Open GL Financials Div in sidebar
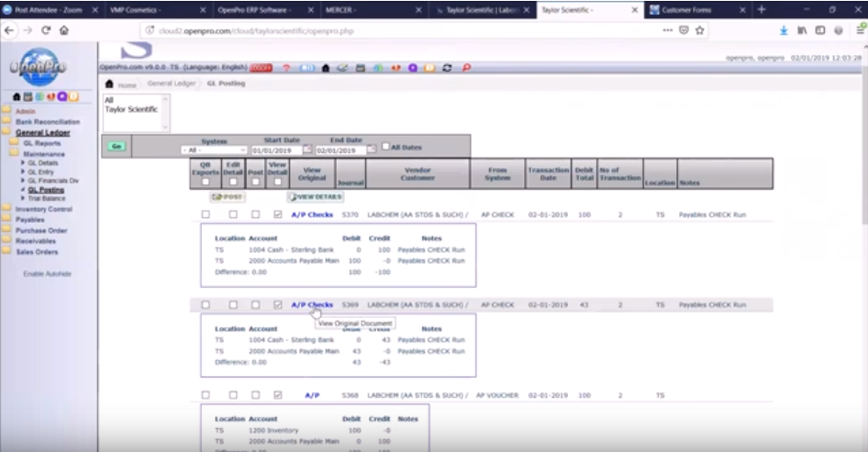868x452 pixels. [53, 181]
